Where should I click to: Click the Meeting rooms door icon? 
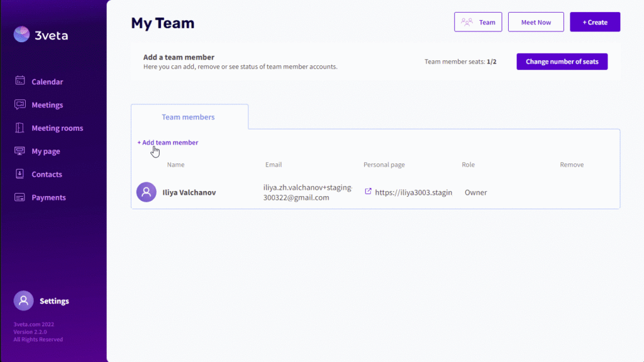pyautogui.click(x=19, y=128)
